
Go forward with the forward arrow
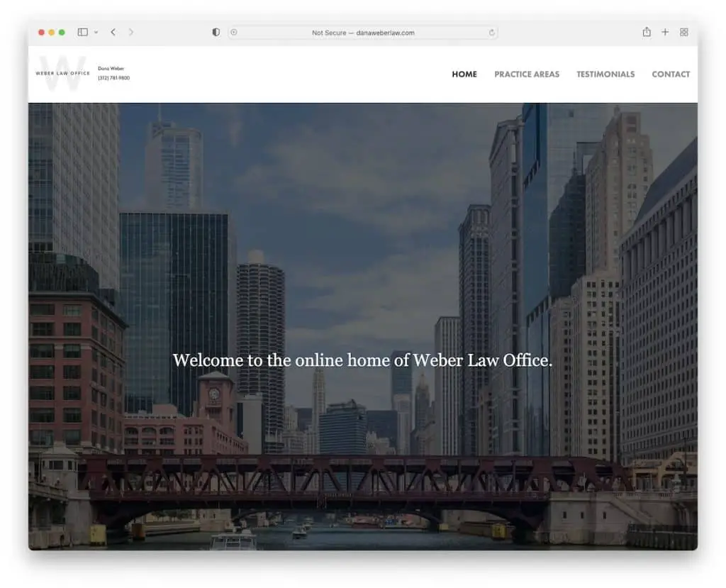(131, 32)
